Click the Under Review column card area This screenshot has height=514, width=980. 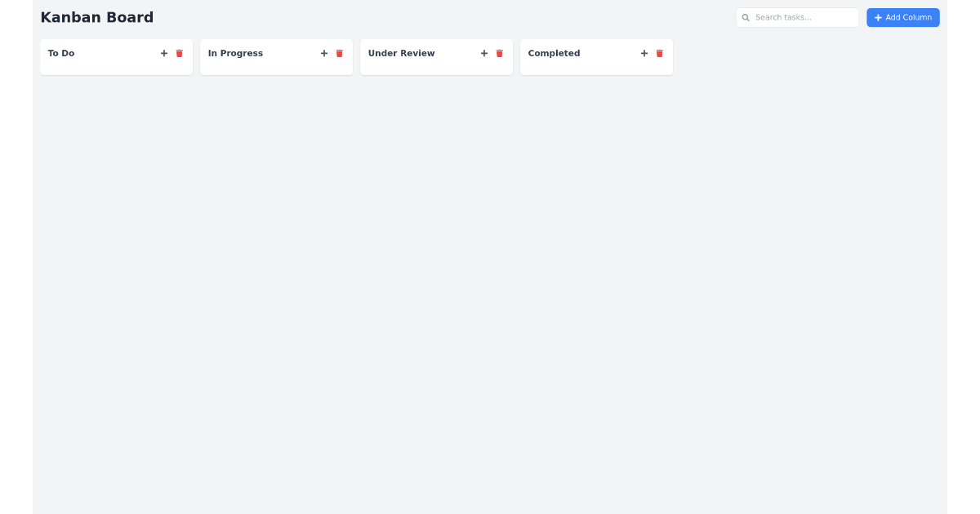point(436,65)
